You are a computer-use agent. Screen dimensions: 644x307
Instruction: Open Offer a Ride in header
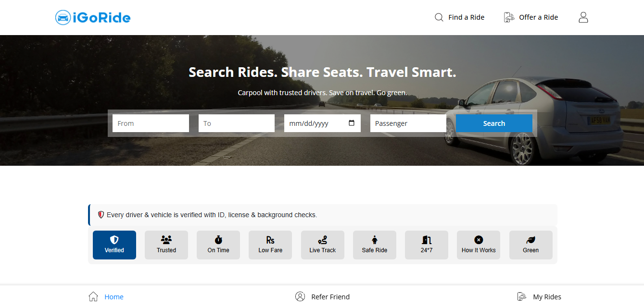(531, 17)
